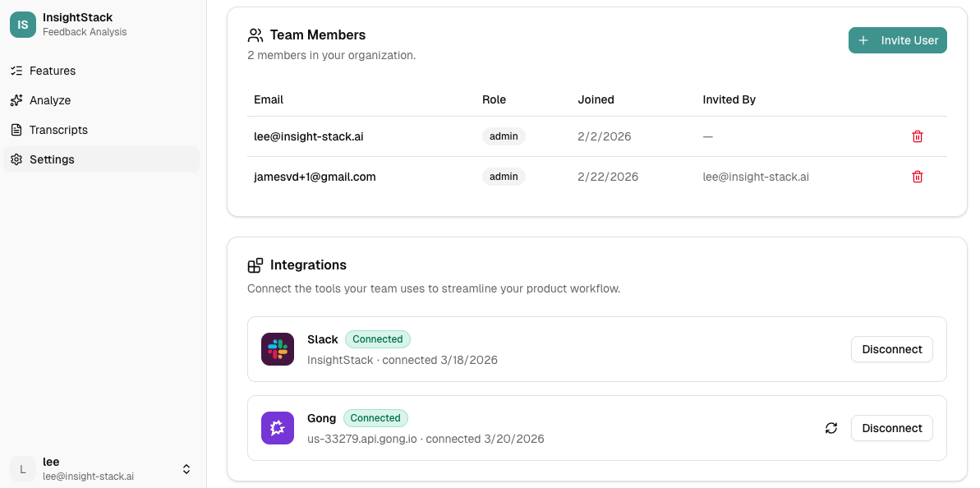This screenshot has width=980, height=488.
Task: Click trash icon for jamesvd+1@gmail.com
Action: coord(918,177)
